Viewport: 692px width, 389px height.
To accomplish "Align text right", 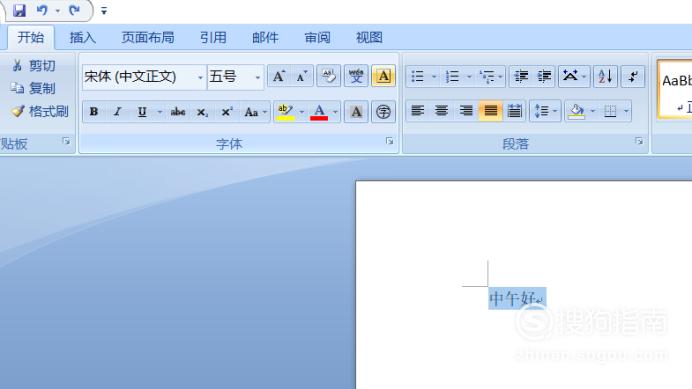I will click(466, 111).
